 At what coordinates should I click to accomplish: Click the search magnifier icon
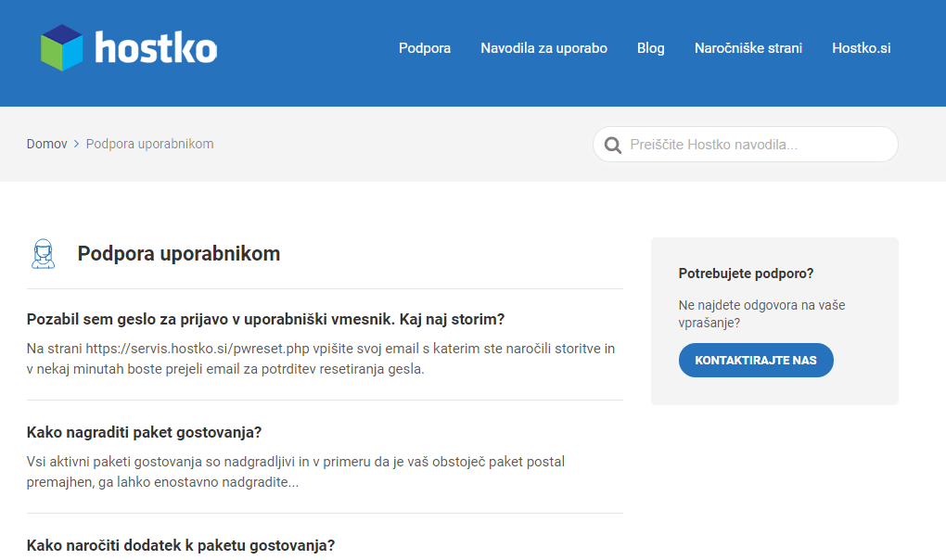point(613,145)
